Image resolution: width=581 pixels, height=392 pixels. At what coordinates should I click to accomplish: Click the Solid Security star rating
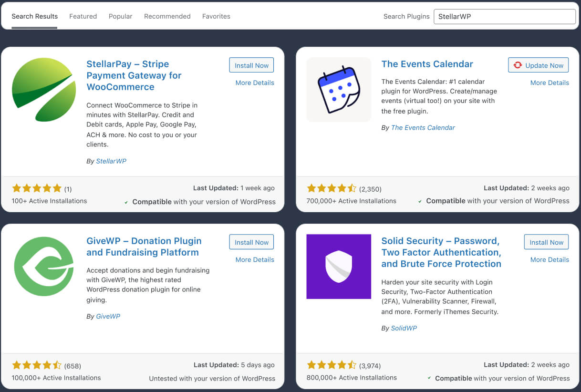point(332,365)
